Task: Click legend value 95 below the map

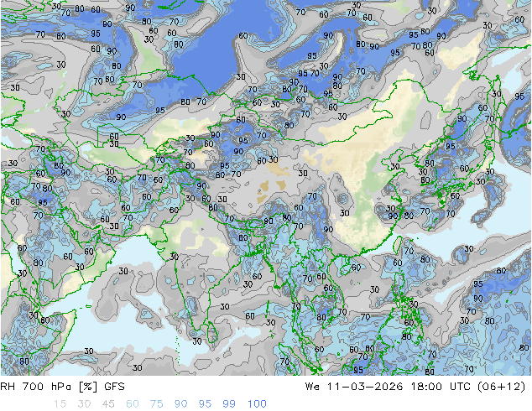Action: click(x=205, y=404)
